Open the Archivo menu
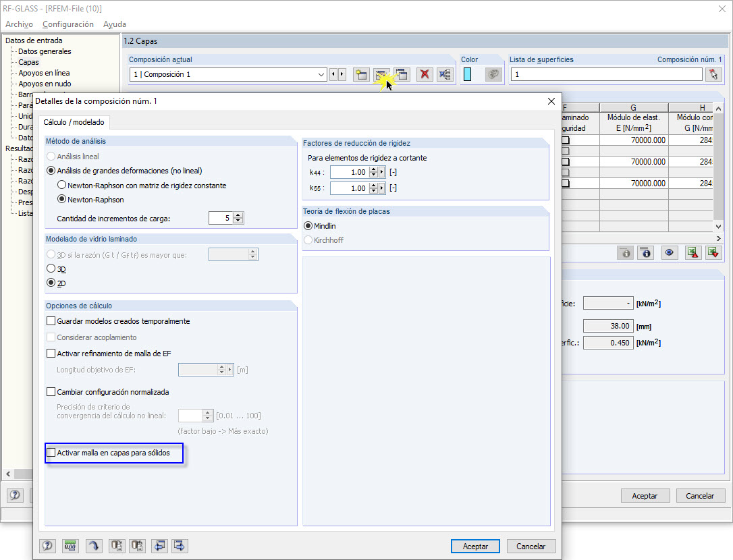This screenshot has height=560, width=733. [x=19, y=24]
